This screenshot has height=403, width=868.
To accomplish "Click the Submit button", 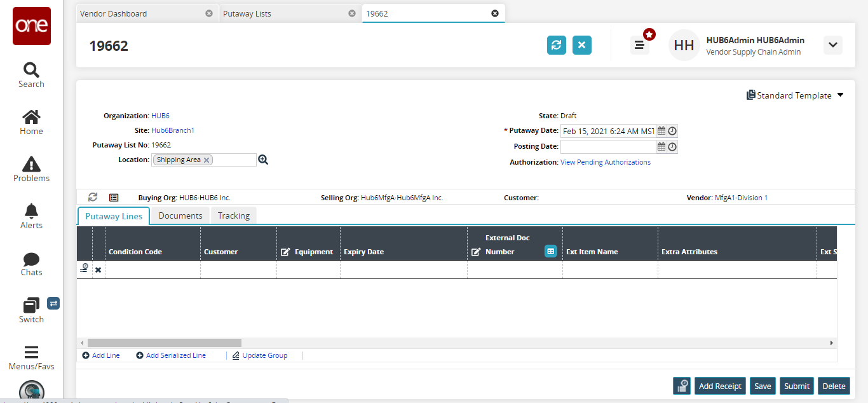I will [797, 386].
